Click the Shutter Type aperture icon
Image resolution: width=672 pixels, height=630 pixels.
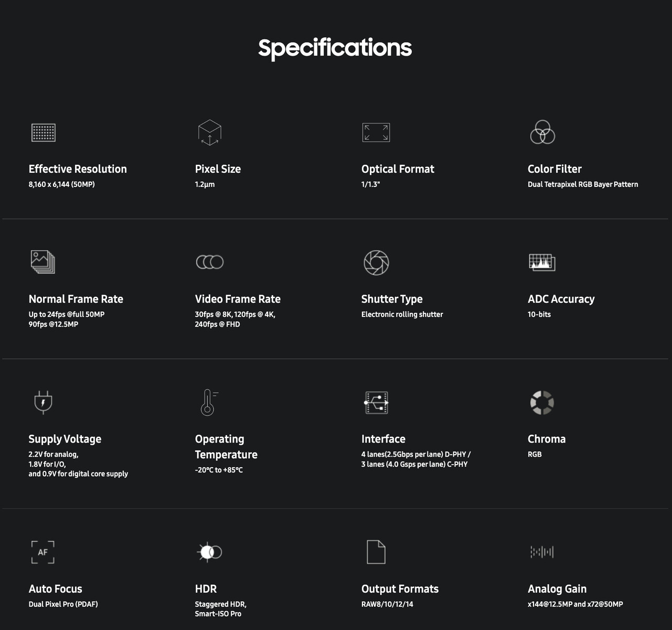tap(376, 262)
